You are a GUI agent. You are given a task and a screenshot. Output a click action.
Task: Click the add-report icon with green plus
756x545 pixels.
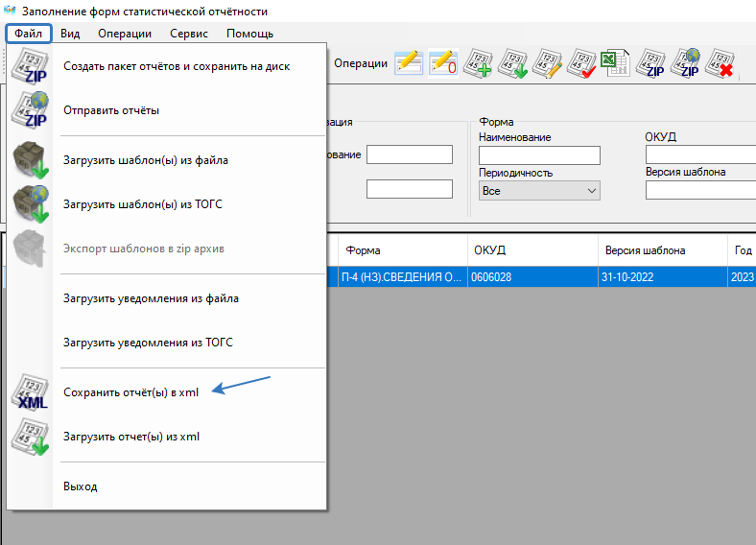click(478, 62)
